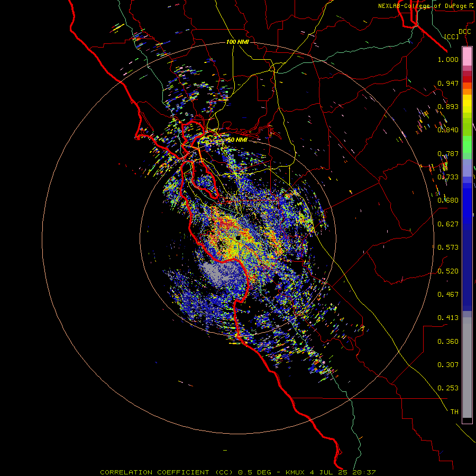Select the bright blue swatch near 0.680
Image resolution: width=476 pixels, height=476 pixels.
(x=467, y=204)
